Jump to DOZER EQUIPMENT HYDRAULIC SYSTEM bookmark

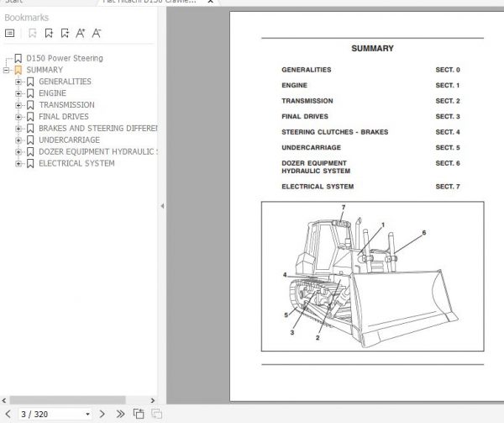click(98, 151)
